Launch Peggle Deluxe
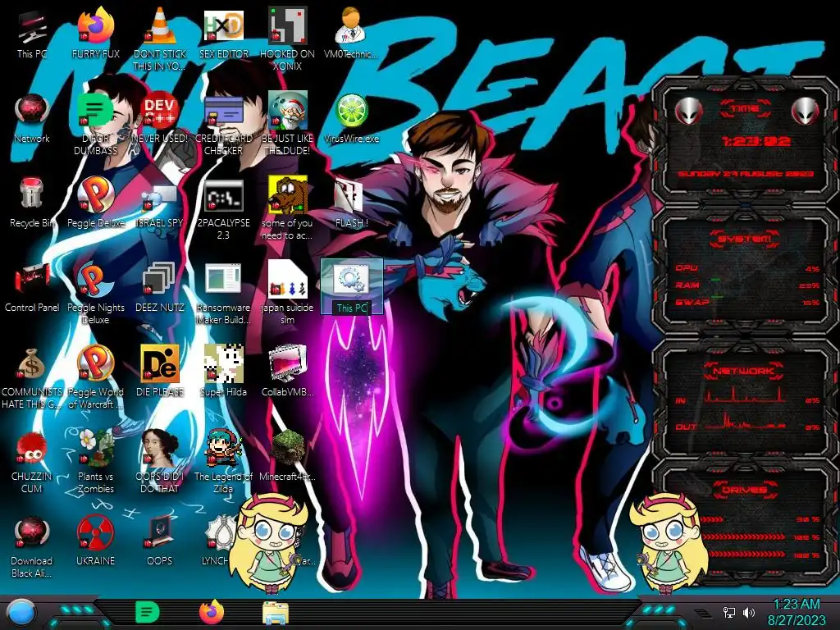The height and width of the screenshot is (630, 840). tap(95, 203)
